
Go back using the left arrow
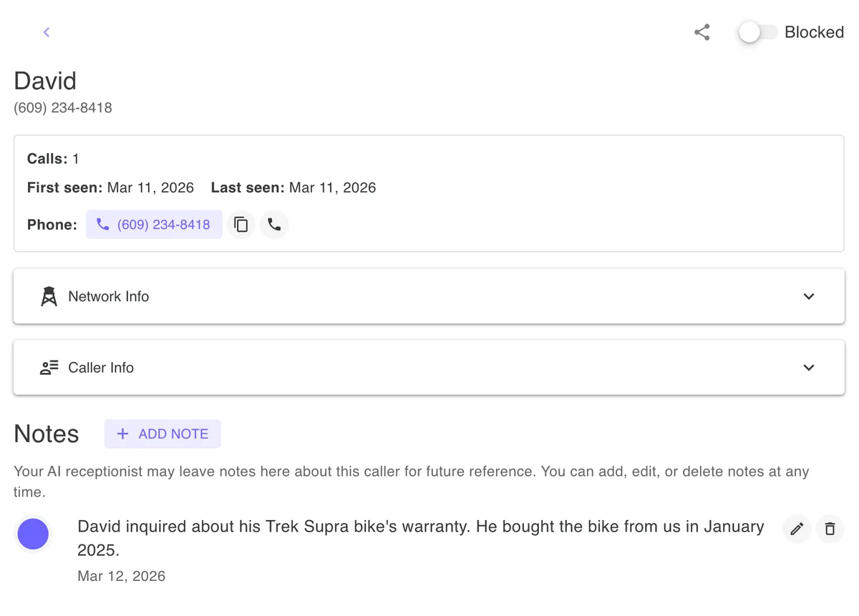coord(47,31)
